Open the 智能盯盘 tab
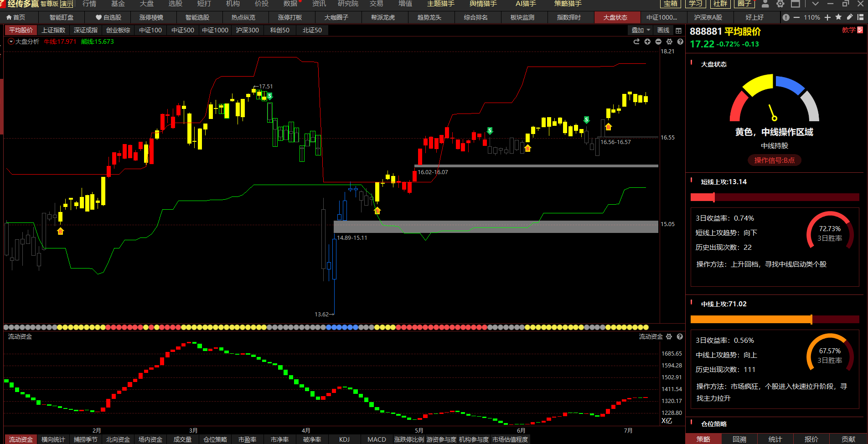Image resolution: width=868 pixels, height=444 pixels. click(x=62, y=17)
